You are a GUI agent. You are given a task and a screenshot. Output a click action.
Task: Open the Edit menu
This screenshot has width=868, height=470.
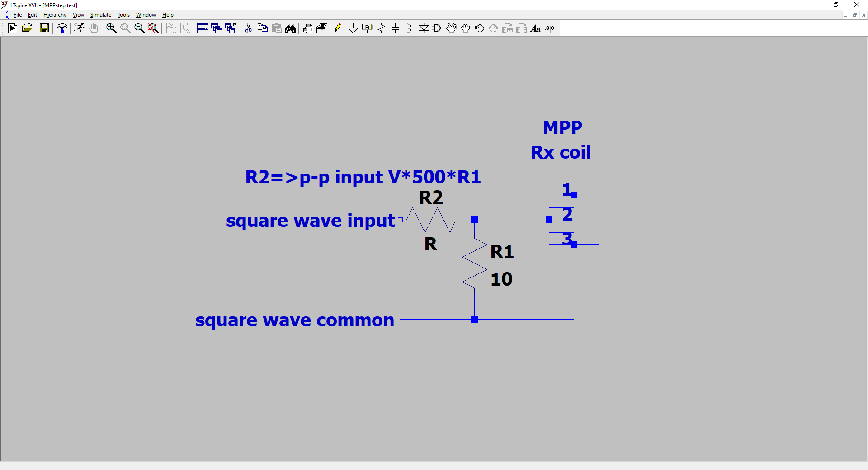click(33, 15)
